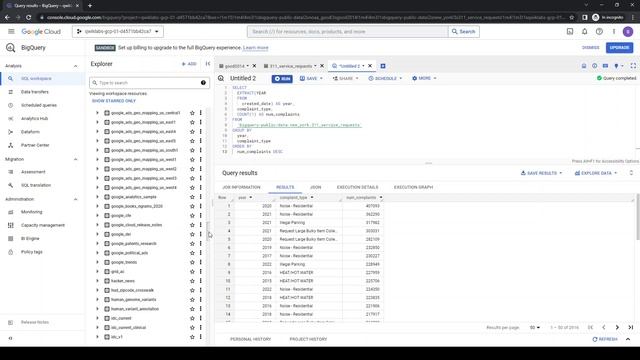This screenshot has height=360, width=640.
Task: Switch to the 311_service_requests tab
Action: [x=290, y=66]
